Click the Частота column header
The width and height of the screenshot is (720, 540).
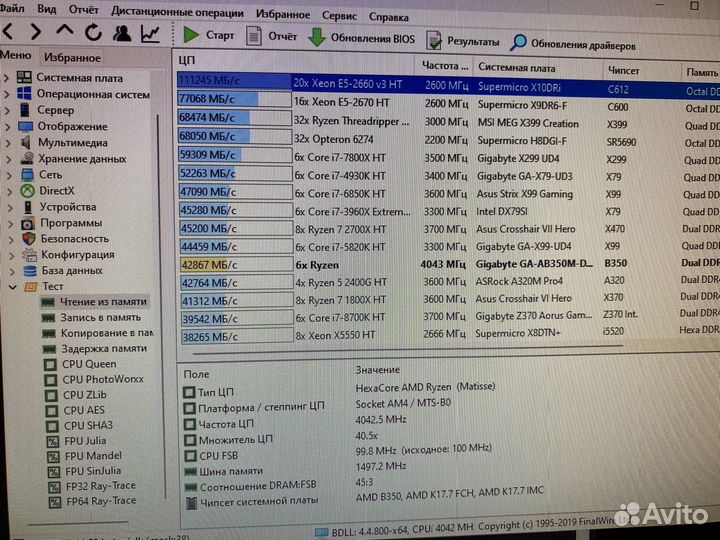(x=440, y=67)
